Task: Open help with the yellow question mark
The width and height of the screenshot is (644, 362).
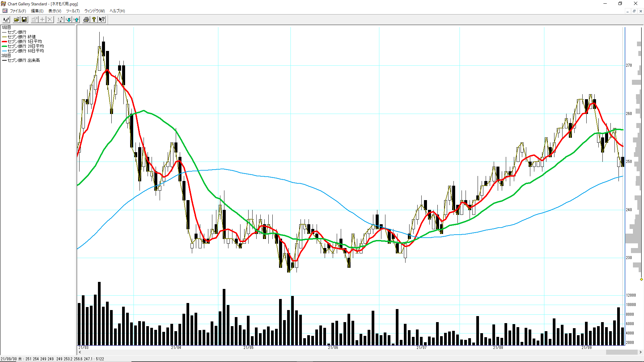Action: [x=94, y=19]
